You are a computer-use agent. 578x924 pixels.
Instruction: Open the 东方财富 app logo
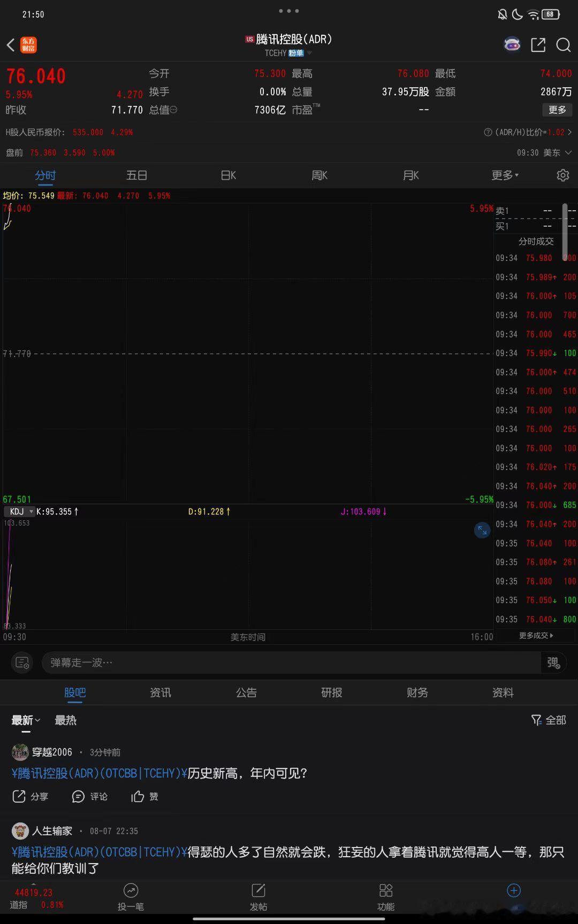click(x=28, y=45)
